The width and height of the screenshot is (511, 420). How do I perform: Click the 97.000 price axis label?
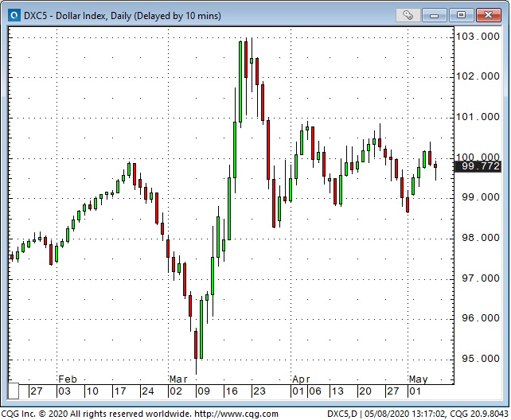(x=481, y=278)
